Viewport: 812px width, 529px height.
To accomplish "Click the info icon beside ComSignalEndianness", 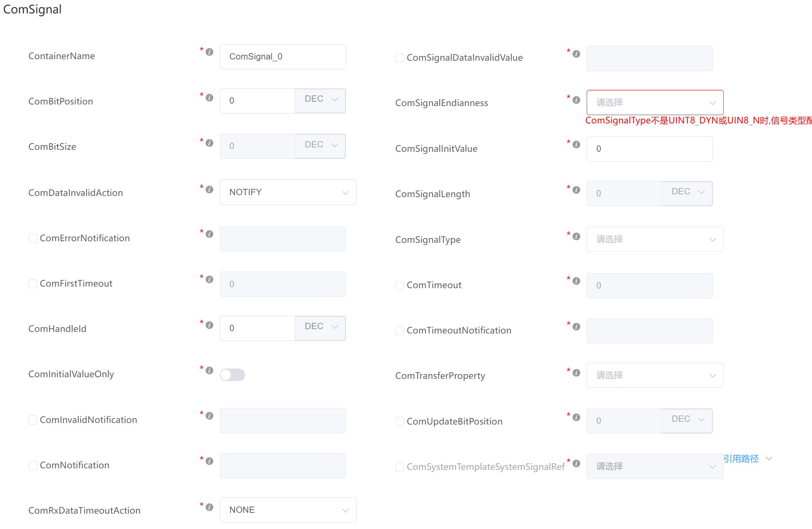I will pos(576,100).
